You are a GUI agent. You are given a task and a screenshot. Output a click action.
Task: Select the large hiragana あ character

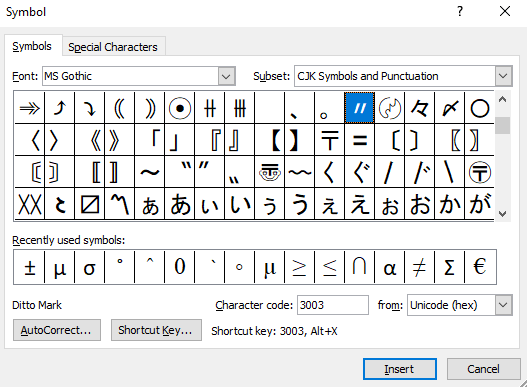pyautogui.click(x=179, y=204)
